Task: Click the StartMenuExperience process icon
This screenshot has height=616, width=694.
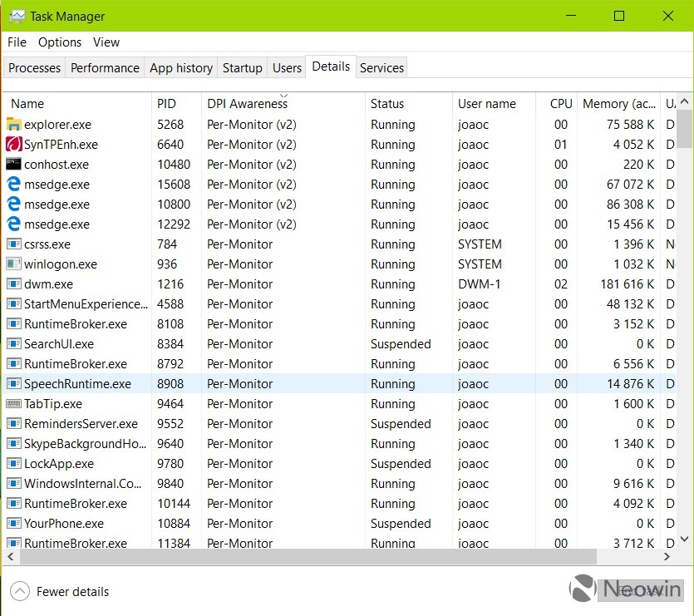Action: point(14,303)
